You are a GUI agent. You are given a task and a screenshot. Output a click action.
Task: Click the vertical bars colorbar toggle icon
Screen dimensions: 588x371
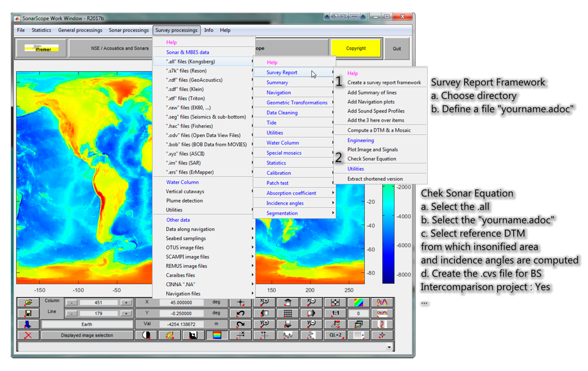[x=358, y=335]
